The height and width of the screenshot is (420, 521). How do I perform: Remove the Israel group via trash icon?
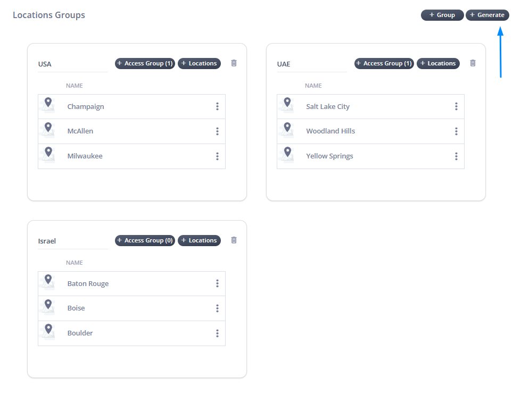[x=234, y=240]
